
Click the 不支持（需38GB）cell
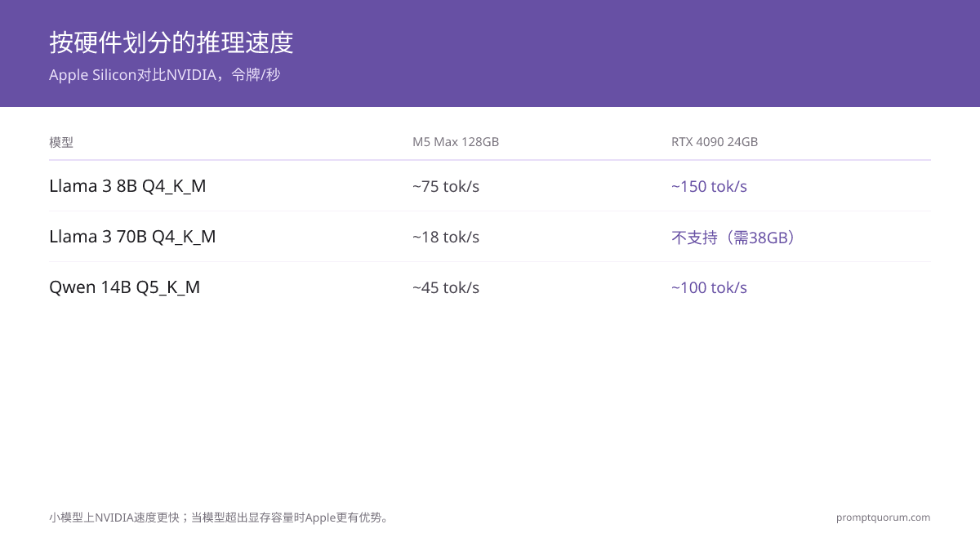tap(733, 238)
